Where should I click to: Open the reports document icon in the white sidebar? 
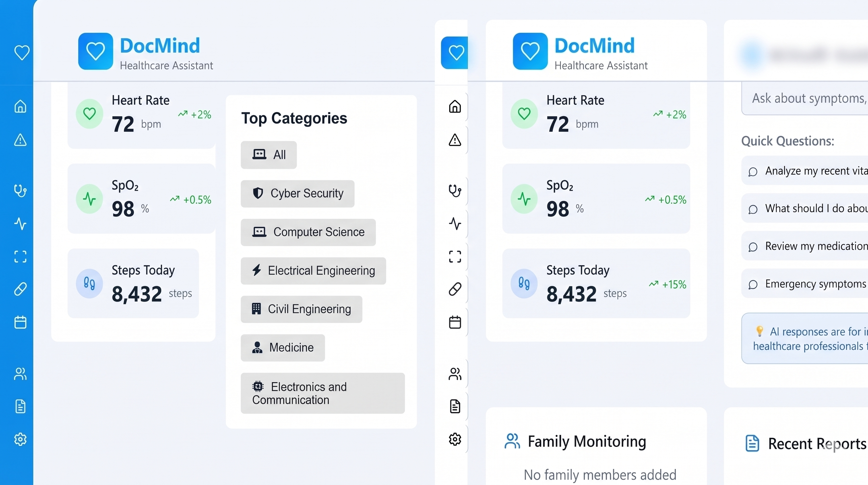coord(455,406)
